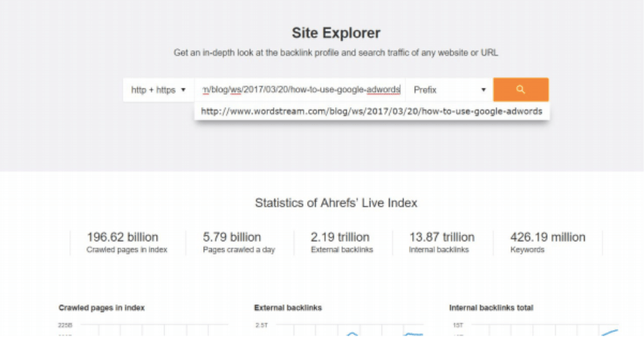
Task: Click the orange magnifier search button
Action: click(x=521, y=89)
